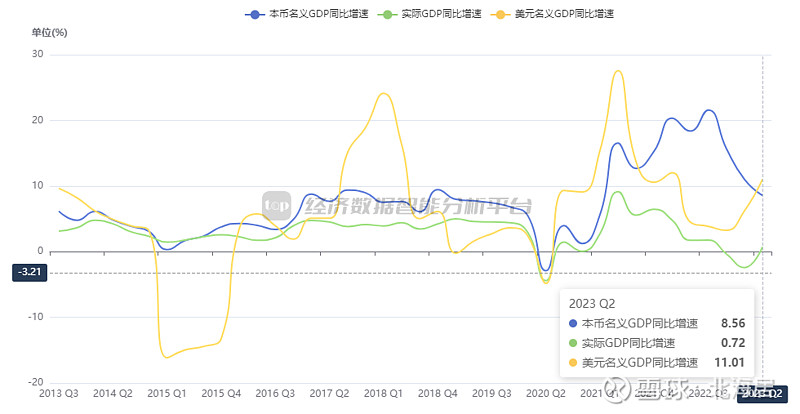Toggle 实际GDP同比增速 legend series
This screenshot has width=800, height=414.
429,14
